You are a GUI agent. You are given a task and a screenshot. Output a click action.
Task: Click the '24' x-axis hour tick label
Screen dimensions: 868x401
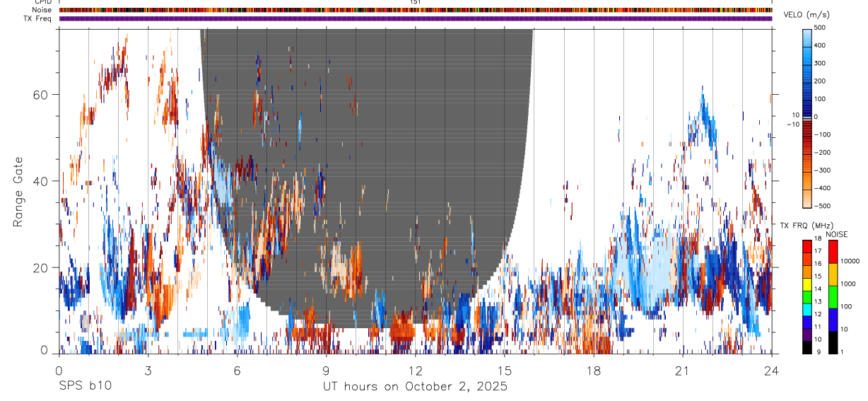772,371
